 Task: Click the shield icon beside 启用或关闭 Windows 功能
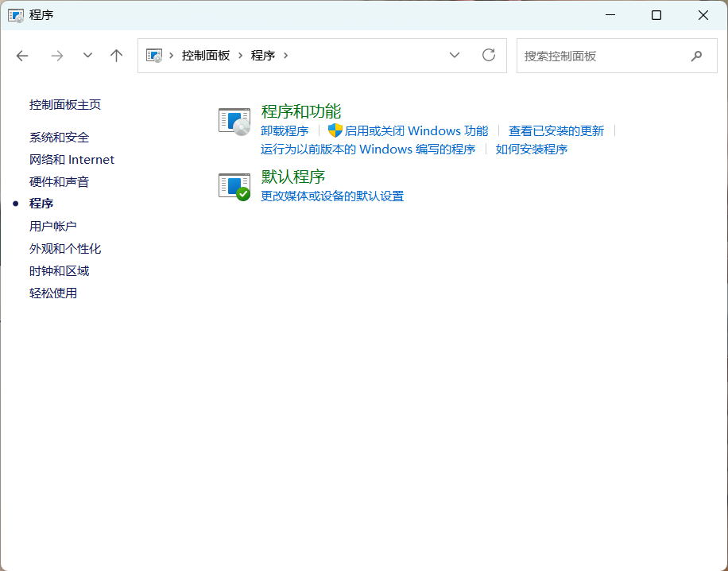(335, 130)
